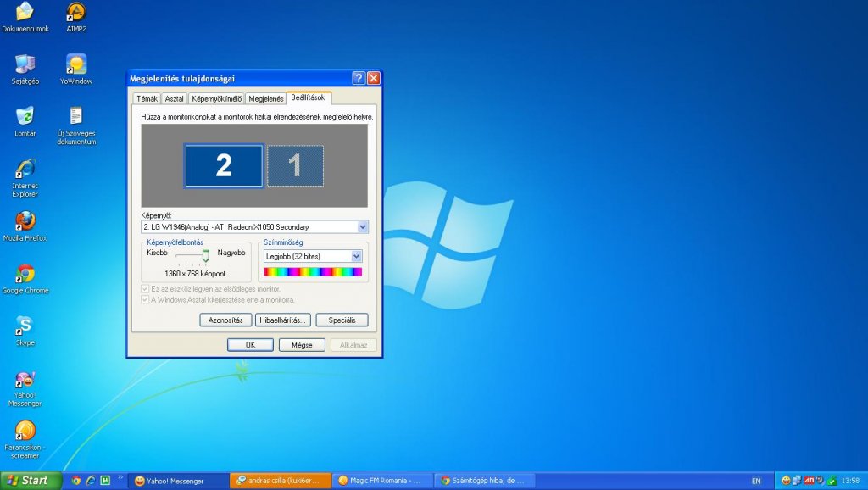Select monitor 1 in the arrangement preview
Image resolution: width=868 pixels, height=490 pixels.
coord(295,165)
